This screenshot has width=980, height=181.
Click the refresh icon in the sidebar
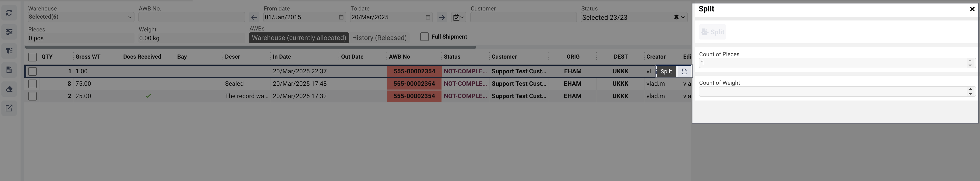pos(9,13)
